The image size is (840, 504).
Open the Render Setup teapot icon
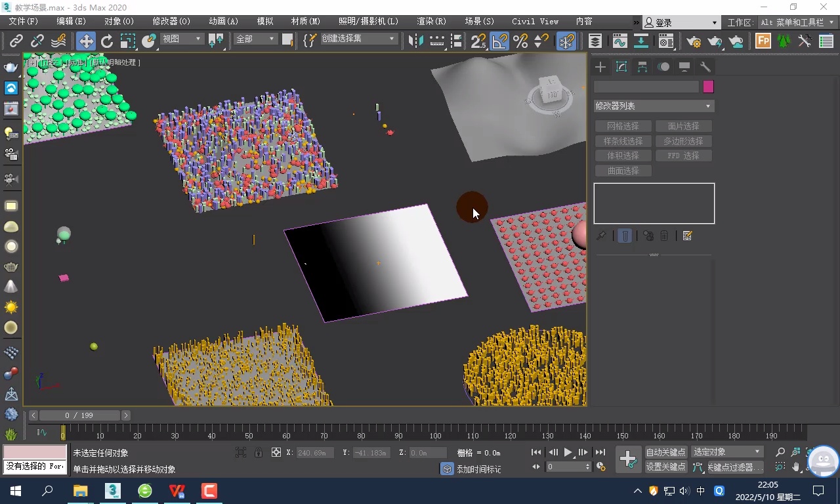[694, 41]
